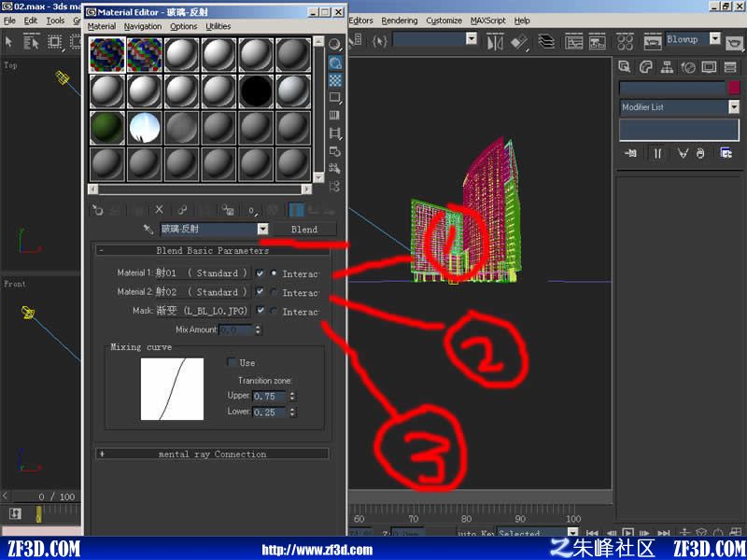The image size is (747, 560).
Task: Open Configure Modifier Sets icon
Action: click(x=726, y=153)
